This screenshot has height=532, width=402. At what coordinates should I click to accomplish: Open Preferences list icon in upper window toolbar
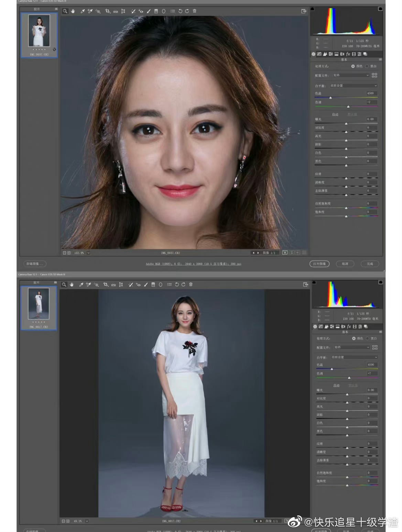[x=173, y=11]
